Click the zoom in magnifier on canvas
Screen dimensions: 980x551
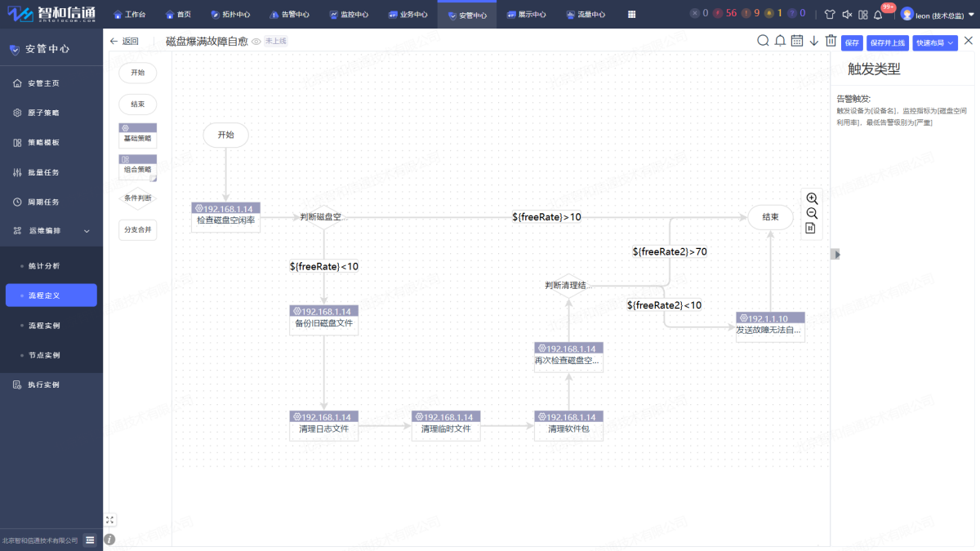click(812, 198)
